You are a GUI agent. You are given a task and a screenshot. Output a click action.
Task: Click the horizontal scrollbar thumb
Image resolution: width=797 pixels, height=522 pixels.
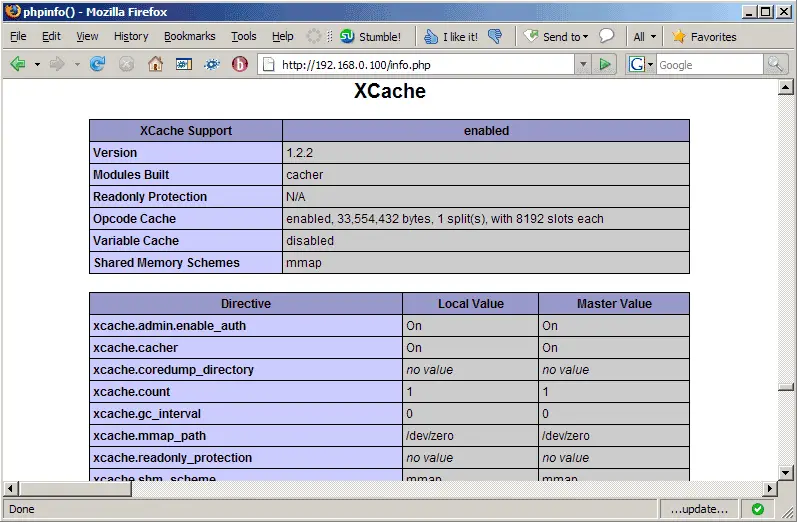tap(75, 488)
